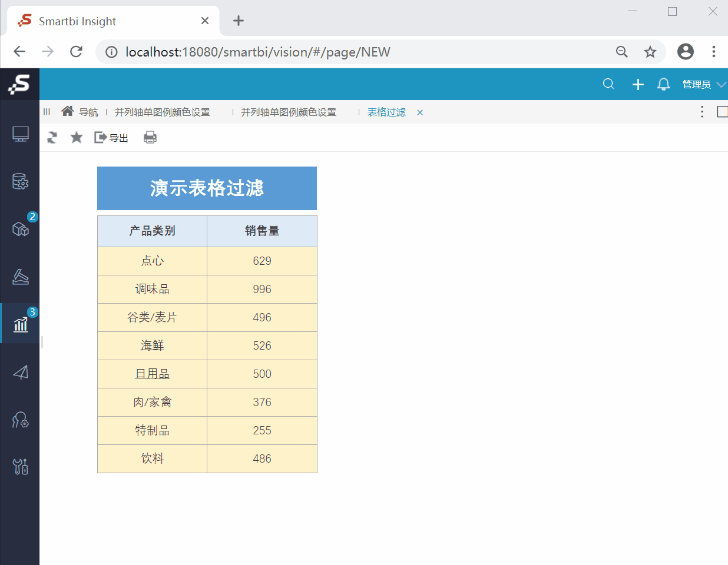This screenshot has width=728, height=565.
Task: Open the paper plane publish icon
Action: [x=21, y=372]
